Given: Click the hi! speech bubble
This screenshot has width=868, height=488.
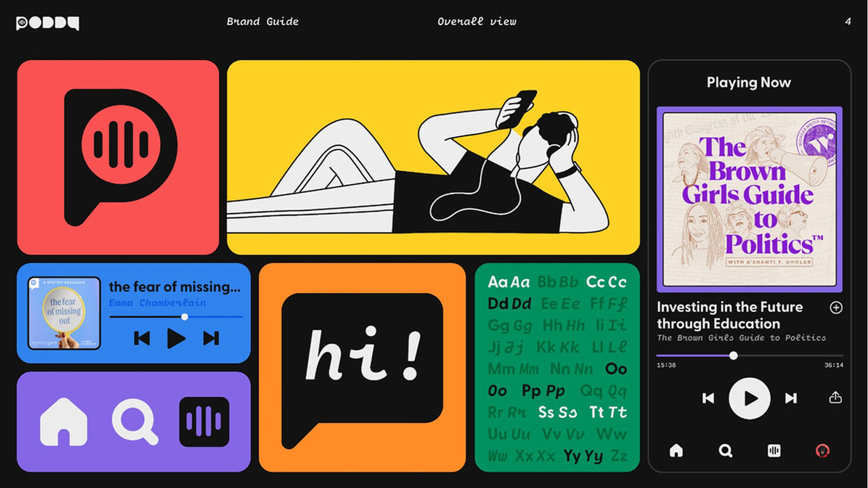Looking at the screenshot, I should pos(362,371).
